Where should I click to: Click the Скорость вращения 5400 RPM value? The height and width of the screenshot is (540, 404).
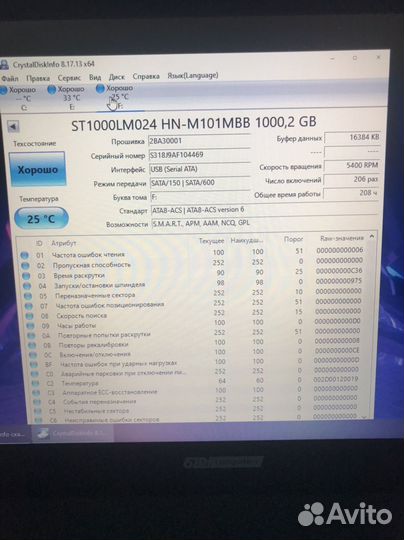[x=352, y=166]
